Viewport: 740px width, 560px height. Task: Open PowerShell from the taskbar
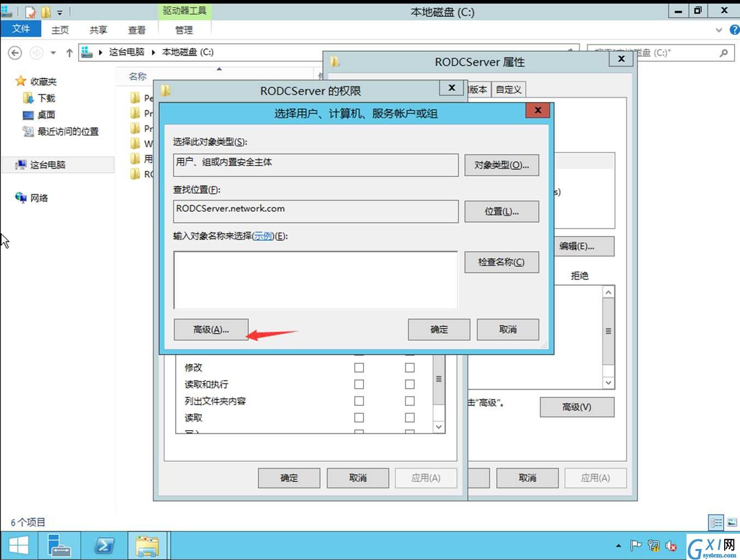(x=104, y=546)
